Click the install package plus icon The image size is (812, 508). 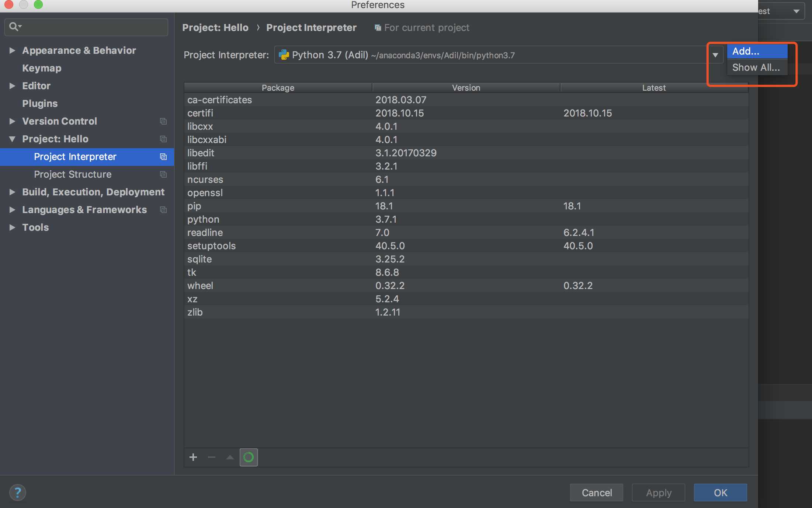193,457
